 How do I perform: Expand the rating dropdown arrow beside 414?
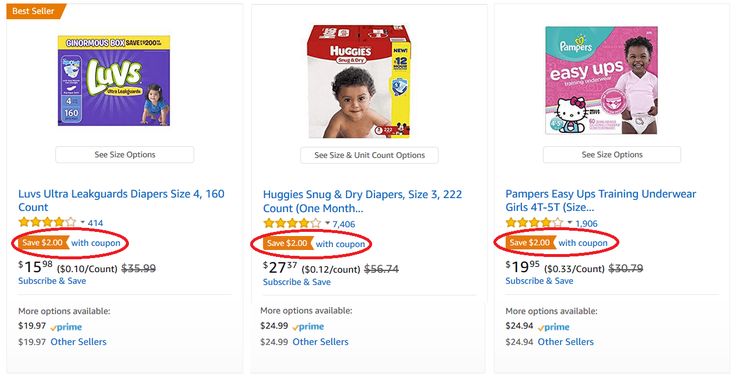83,222
